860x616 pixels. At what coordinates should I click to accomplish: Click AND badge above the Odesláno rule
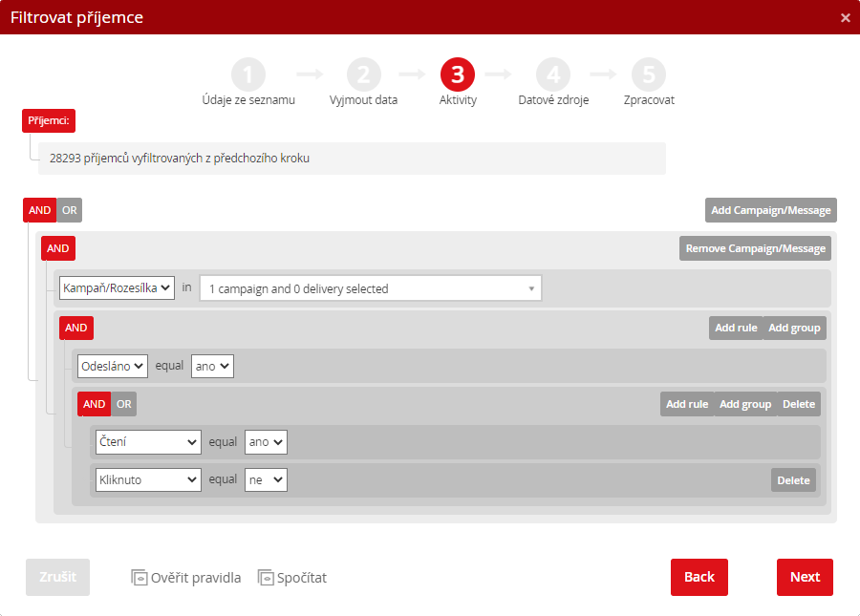(x=76, y=328)
